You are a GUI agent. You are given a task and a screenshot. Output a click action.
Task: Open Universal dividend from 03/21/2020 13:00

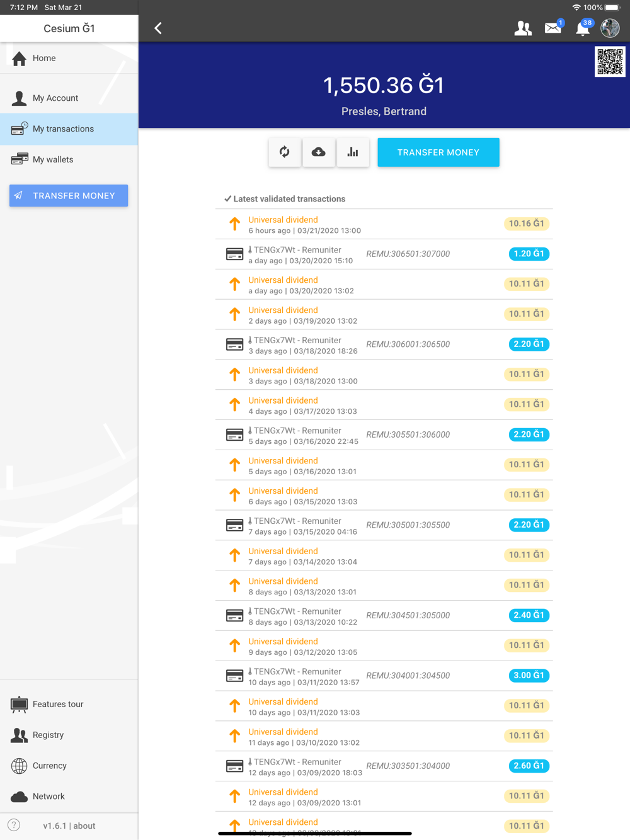pos(384,224)
